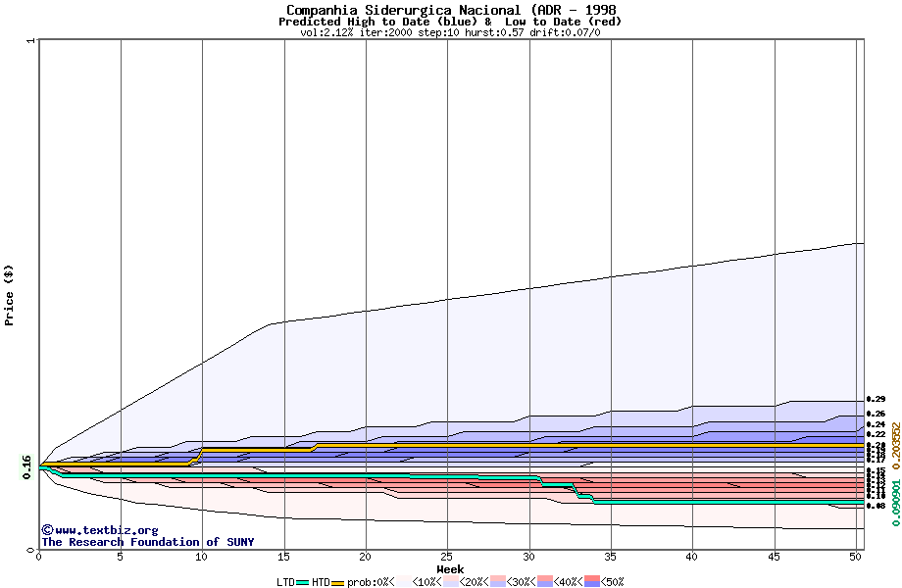The width and height of the screenshot is (902, 588).
Task: Click the Price ($) y-axis label
Action: [10, 295]
